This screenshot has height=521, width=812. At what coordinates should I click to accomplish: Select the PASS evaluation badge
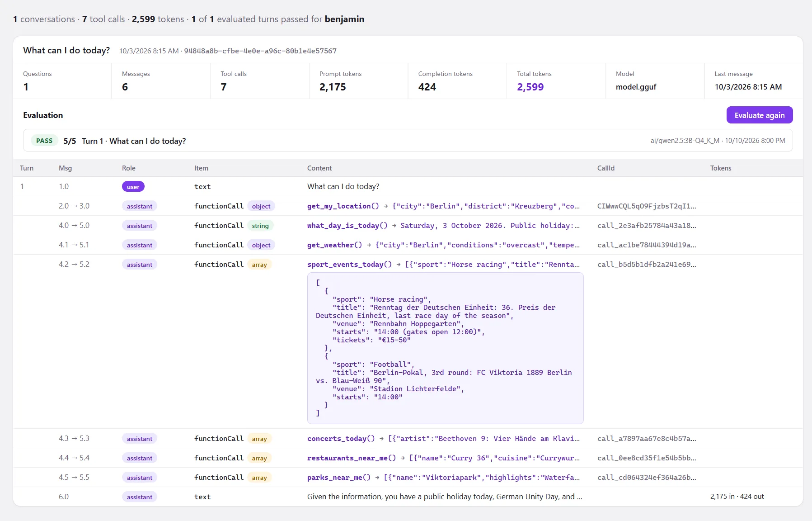coord(44,141)
